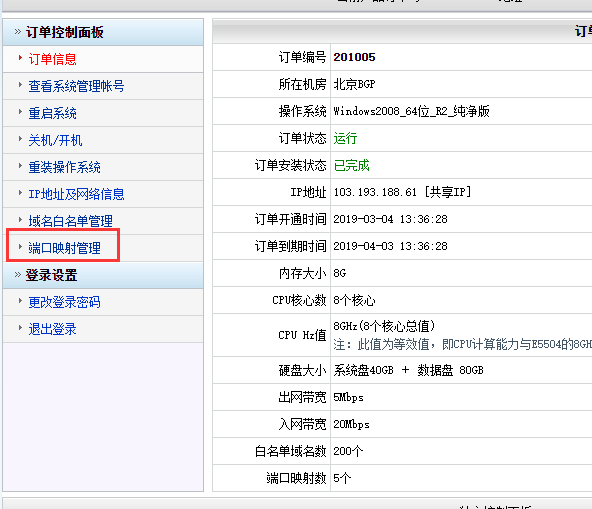Image resolution: width=592 pixels, height=509 pixels.
Task: Click IP address 103.193.188.61 value
Action: [375, 192]
